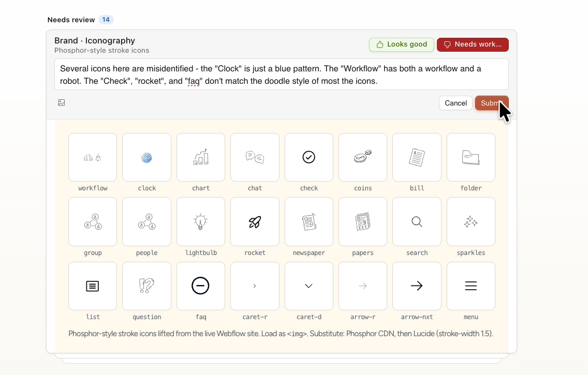Screen dimensions: 588x375
Task: Click the blue clock pattern icon
Action: pos(146,157)
